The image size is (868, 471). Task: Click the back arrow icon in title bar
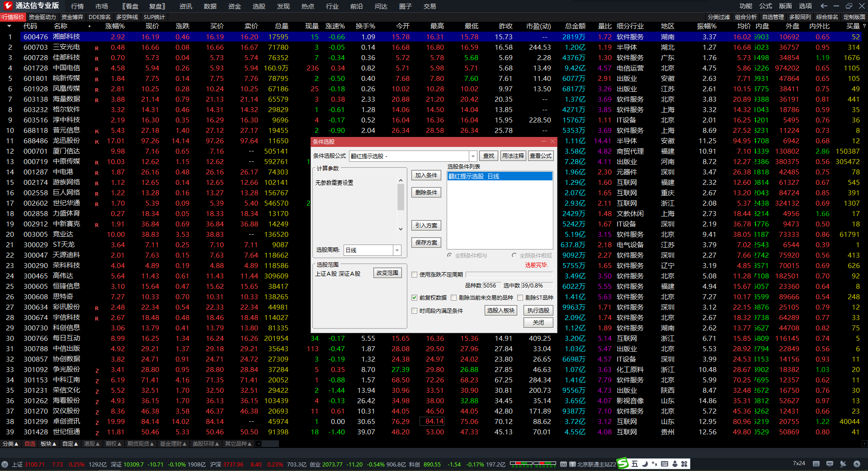(x=824, y=6)
